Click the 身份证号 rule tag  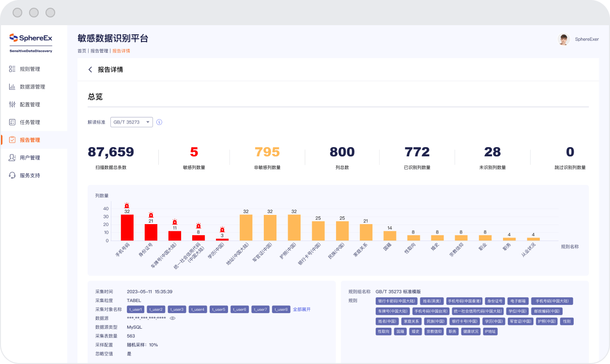click(x=495, y=301)
